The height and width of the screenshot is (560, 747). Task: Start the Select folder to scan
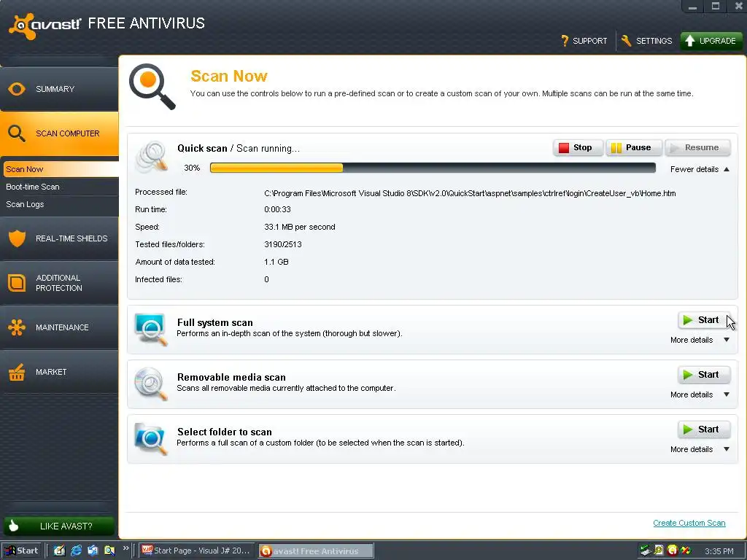pyautogui.click(x=704, y=429)
